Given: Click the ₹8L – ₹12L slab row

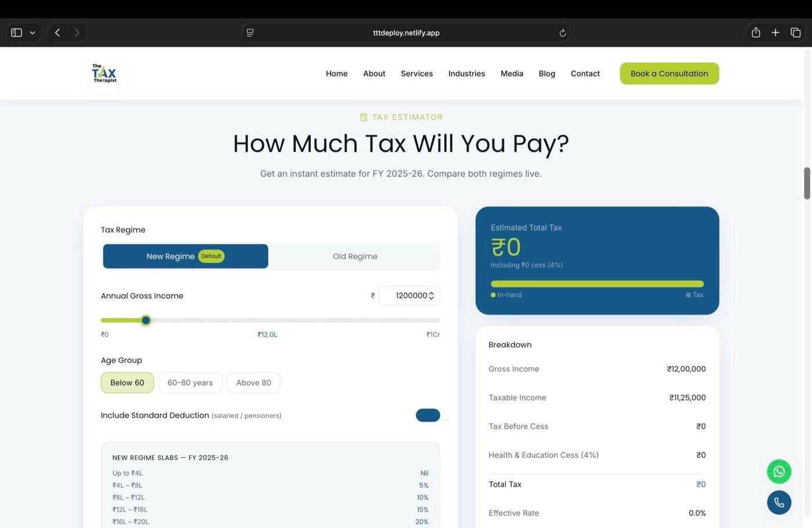Looking at the screenshot, I should click(270, 497).
